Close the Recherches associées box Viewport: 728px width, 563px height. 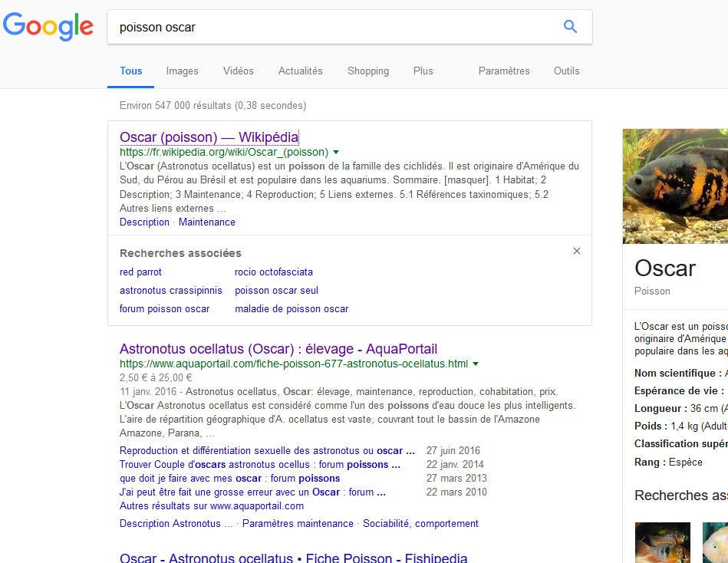tap(577, 251)
